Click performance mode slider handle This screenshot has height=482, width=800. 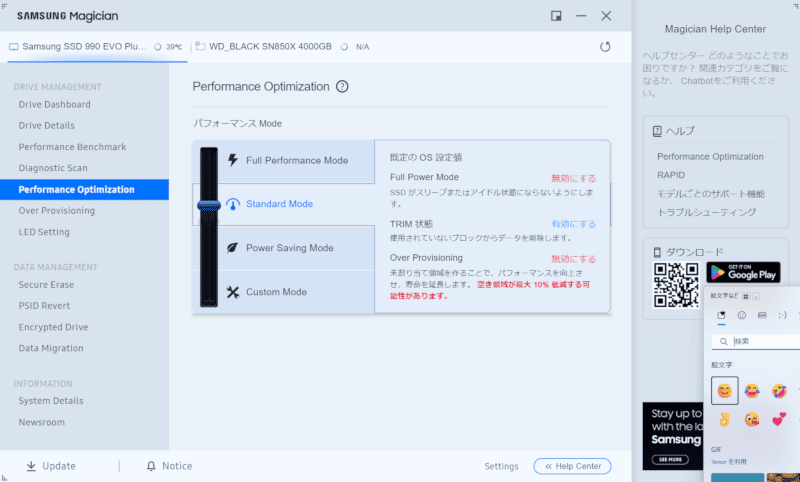(x=208, y=204)
